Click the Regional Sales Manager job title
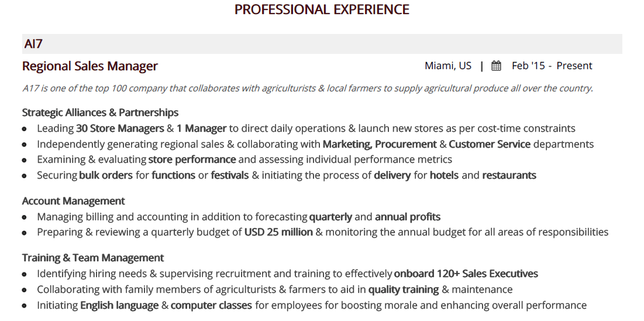 90,66
